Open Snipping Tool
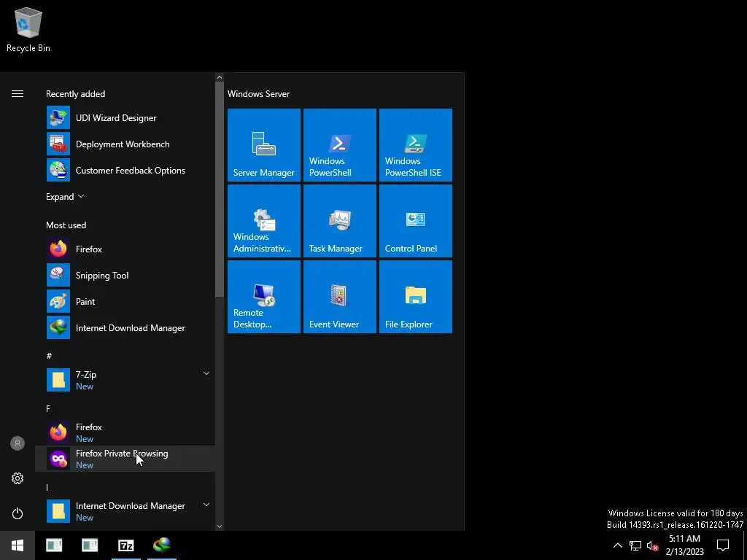Image resolution: width=747 pixels, height=560 pixels. click(x=125, y=275)
